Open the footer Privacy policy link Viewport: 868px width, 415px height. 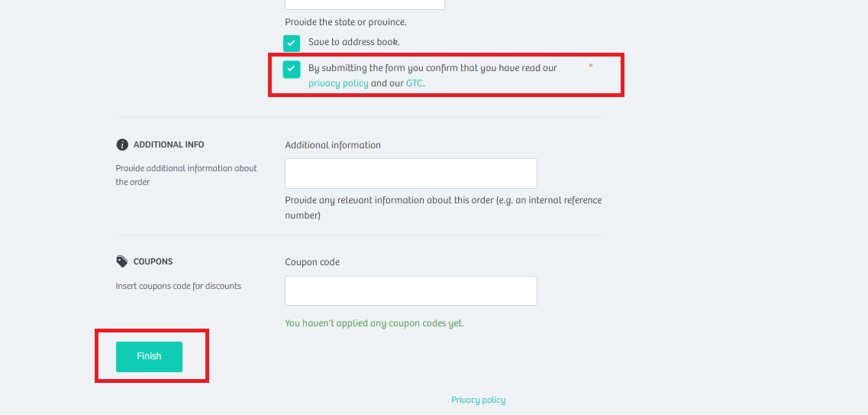tap(479, 400)
